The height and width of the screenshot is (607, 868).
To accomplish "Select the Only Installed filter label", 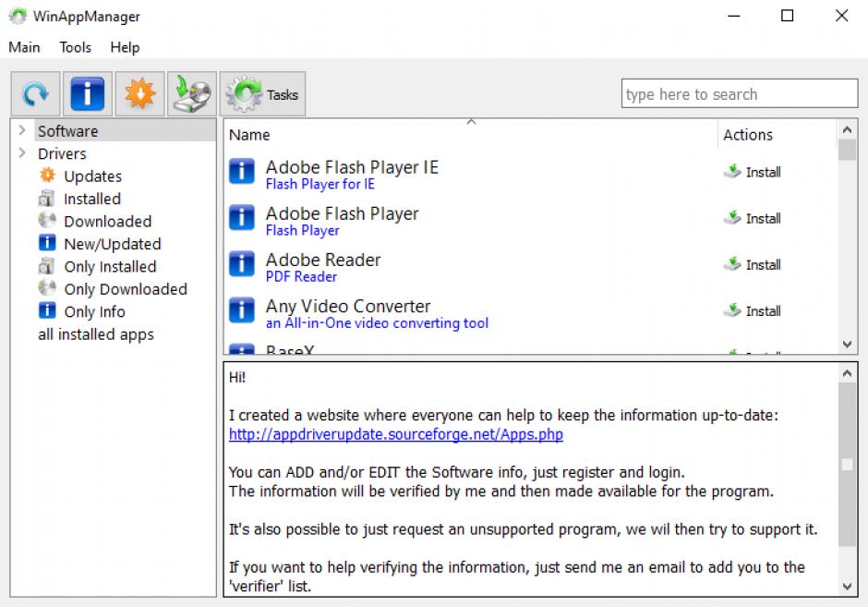I will click(x=111, y=267).
